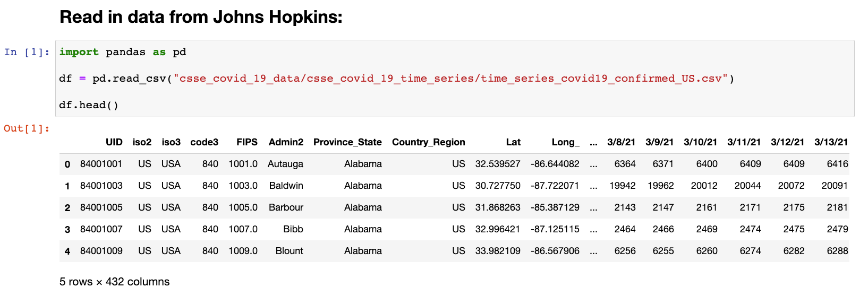This screenshot has width=868, height=296.
Task: Click the df.head() line of code
Action: pyautogui.click(x=89, y=105)
